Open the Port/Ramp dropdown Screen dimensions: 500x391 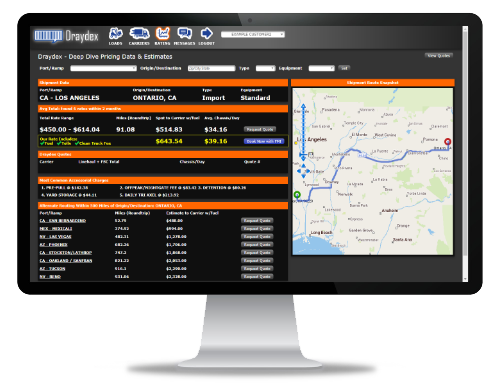click(x=103, y=68)
